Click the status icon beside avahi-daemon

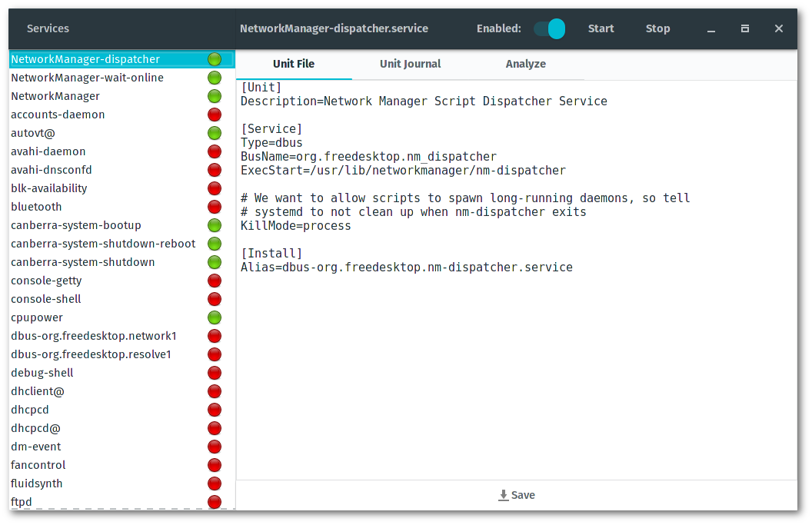215,151
